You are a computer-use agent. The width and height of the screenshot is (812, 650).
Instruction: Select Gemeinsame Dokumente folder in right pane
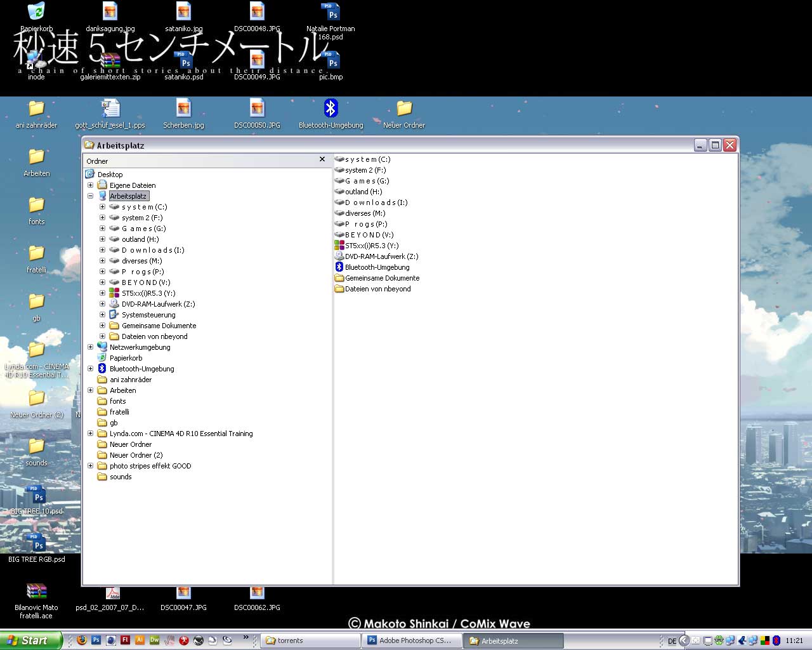[377, 278]
